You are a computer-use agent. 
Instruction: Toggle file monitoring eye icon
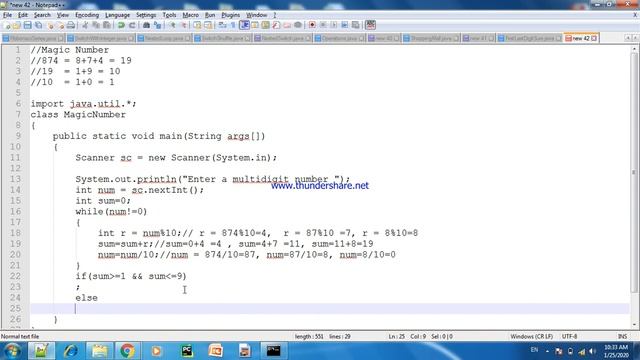(298, 25)
